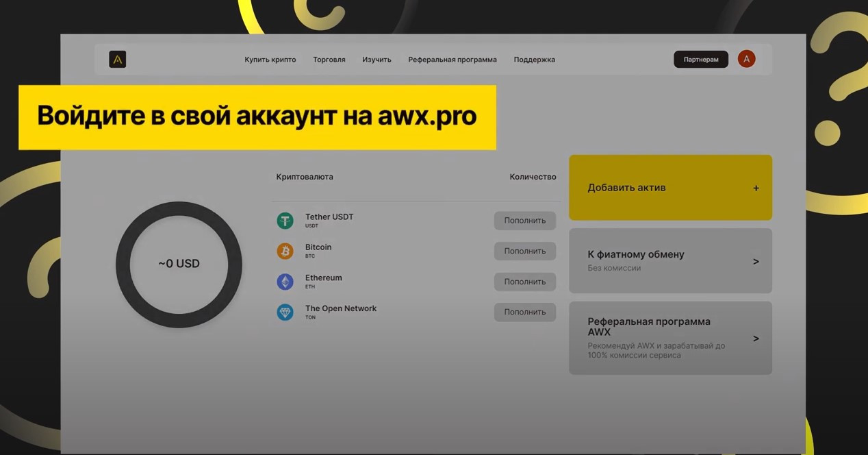Click the Bitcoin coin icon
Screen dimensions: 868x455
[x=285, y=251]
